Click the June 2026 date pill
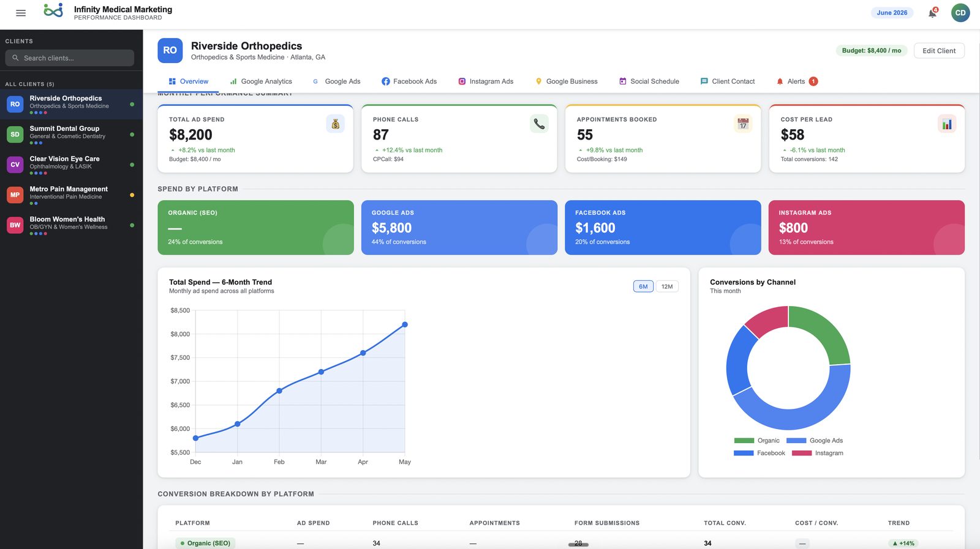Screen dimensions: 980x549 point(892,13)
